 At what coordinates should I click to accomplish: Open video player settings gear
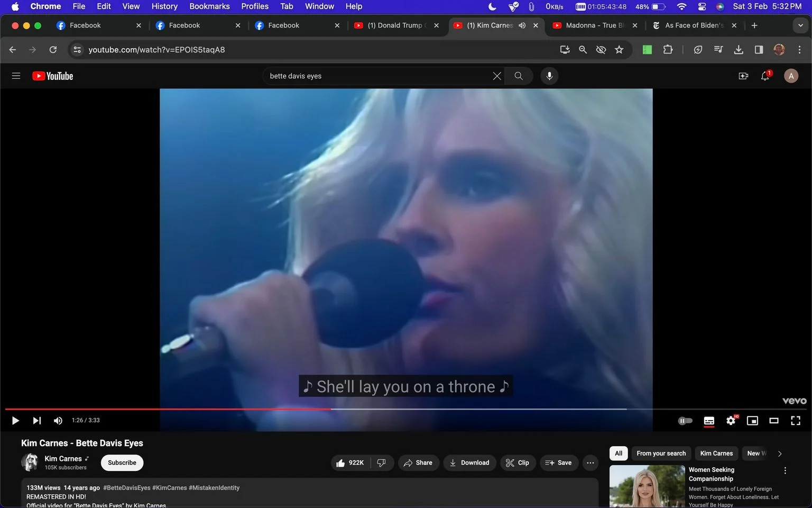click(x=731, y=421)
